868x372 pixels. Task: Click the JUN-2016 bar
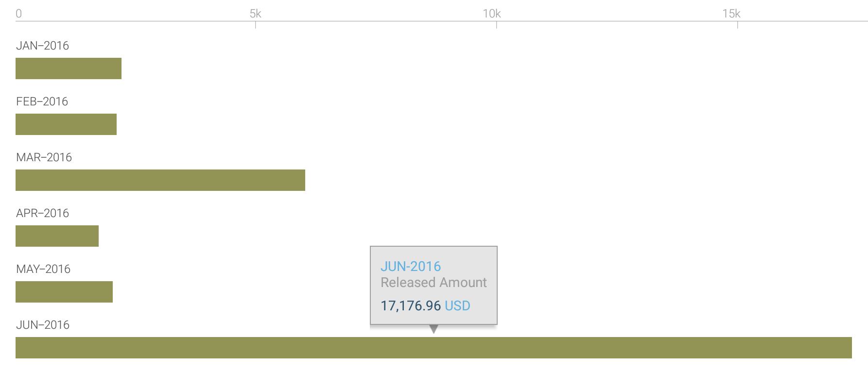[x=434, y=348]
